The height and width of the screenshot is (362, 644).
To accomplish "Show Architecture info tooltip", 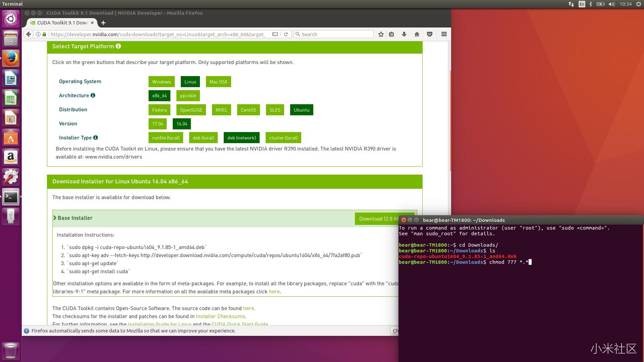I will click(93, 95).
